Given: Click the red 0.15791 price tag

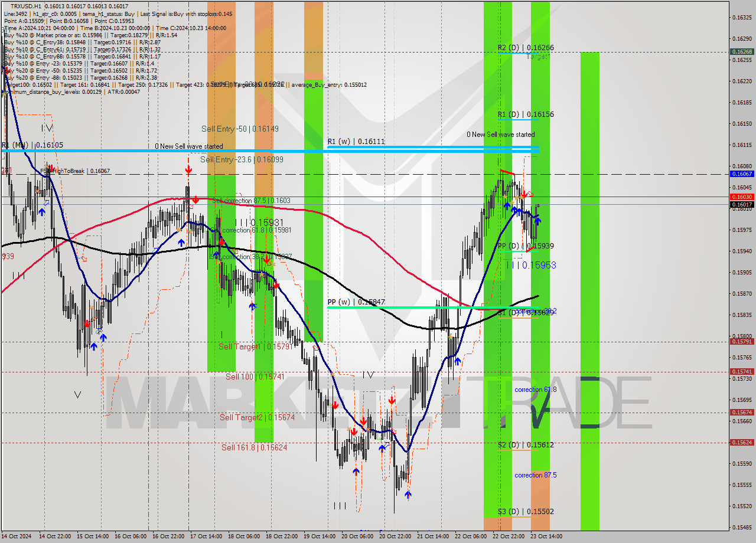Looking at the screenshot, I should (x=742, y=341).
